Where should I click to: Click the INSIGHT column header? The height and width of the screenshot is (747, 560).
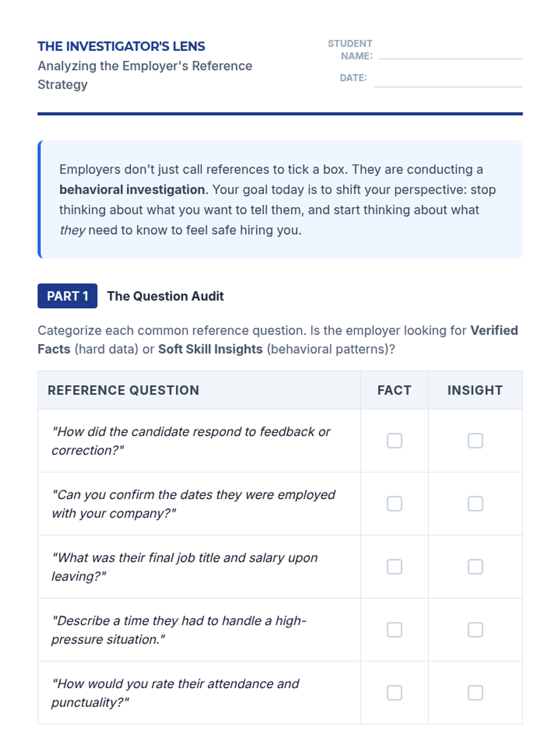tap(475, 390)
